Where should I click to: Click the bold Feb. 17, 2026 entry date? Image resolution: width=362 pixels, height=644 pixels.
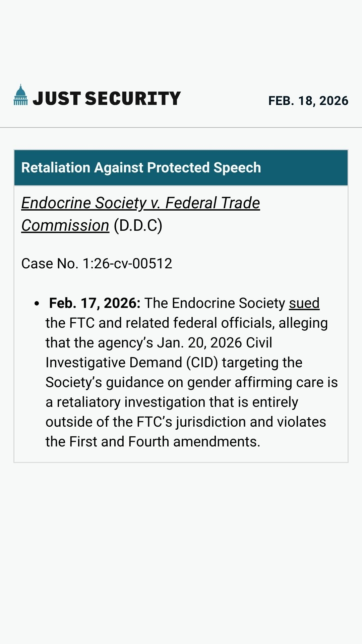[x=95, y=303]
